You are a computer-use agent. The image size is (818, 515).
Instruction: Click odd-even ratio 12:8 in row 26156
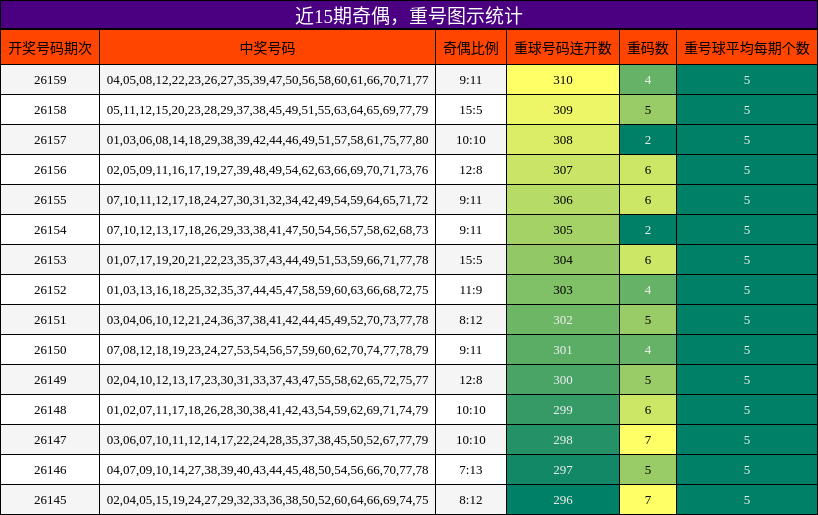471,170
